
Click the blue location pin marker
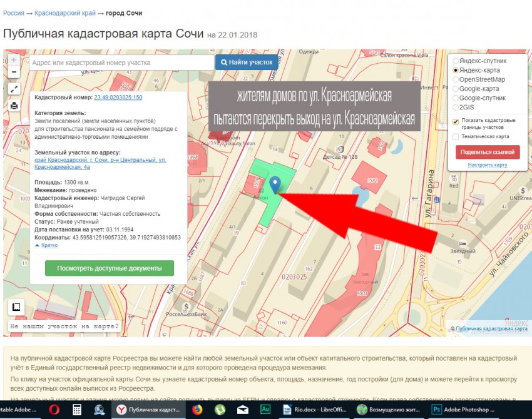[x=275, y=184]
